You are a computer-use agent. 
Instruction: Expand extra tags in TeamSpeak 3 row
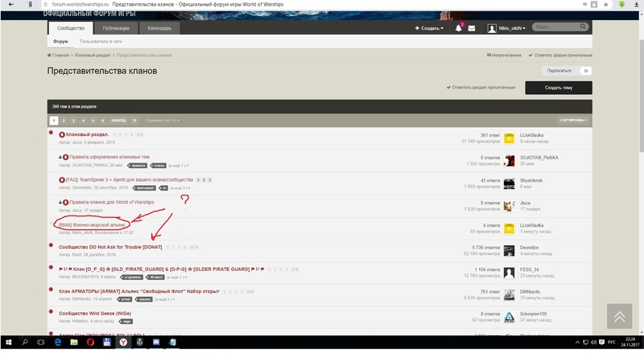pos(180,188)
